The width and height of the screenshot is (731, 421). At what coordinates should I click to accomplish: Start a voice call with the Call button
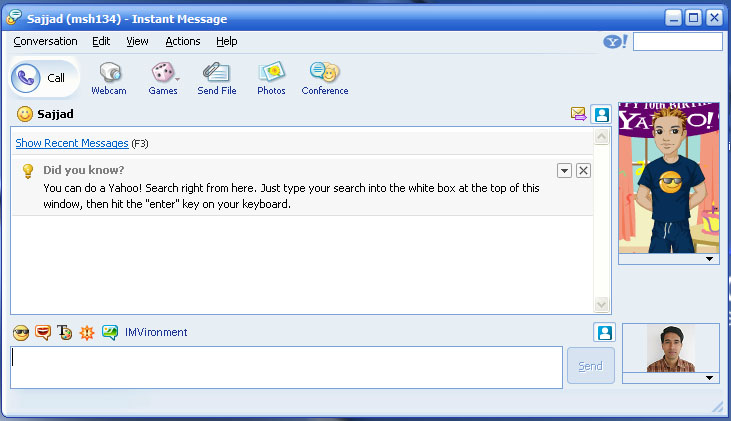(44, 78)
